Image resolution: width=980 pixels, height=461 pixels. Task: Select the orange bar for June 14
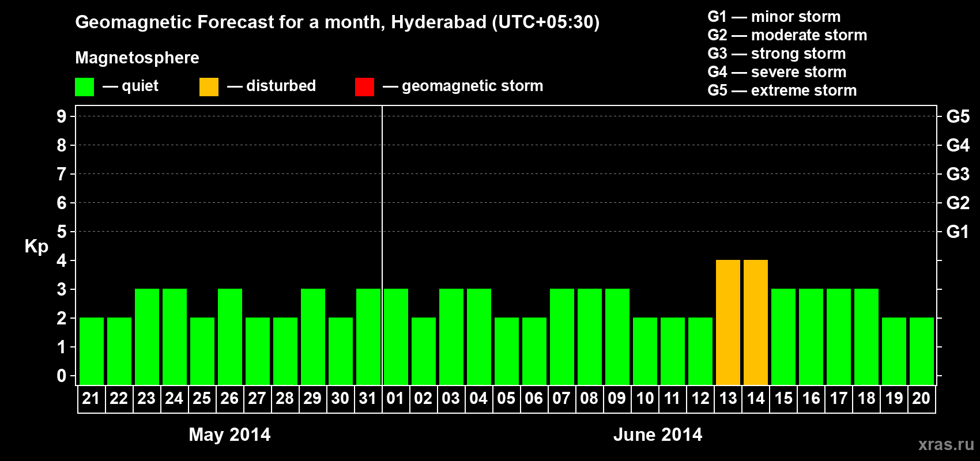pos(756,323)
